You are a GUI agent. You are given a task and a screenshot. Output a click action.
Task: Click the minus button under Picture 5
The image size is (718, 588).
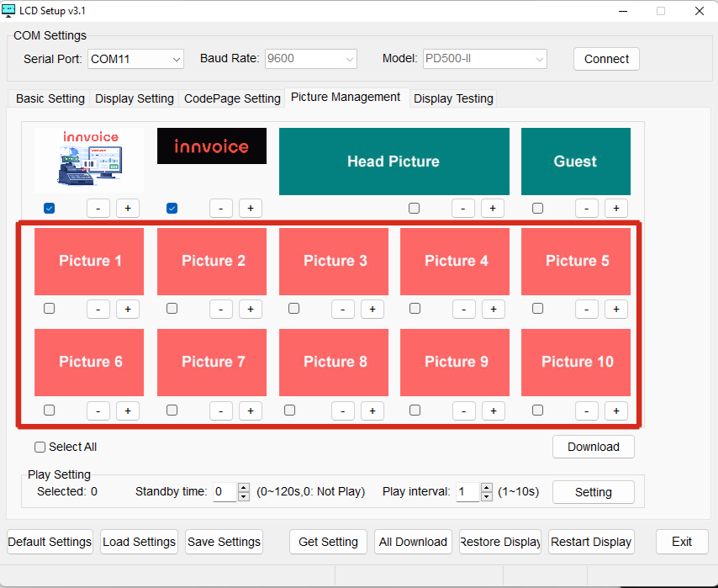[587, 309]
